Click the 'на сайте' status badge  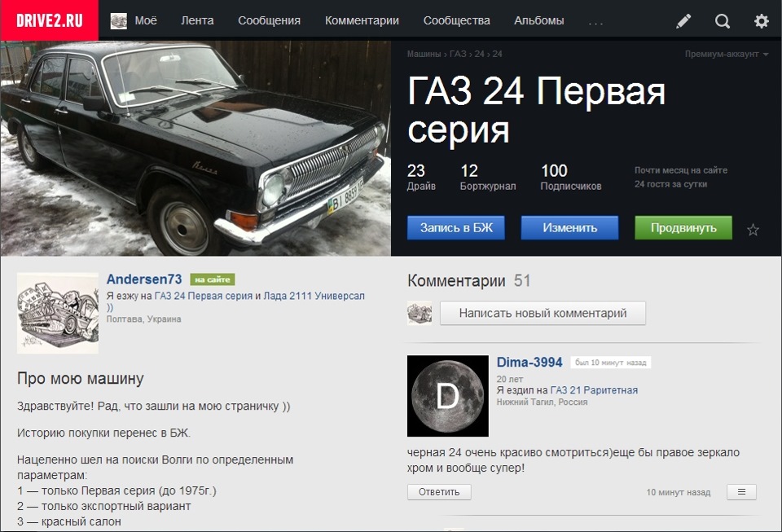(x=213, y=279)
